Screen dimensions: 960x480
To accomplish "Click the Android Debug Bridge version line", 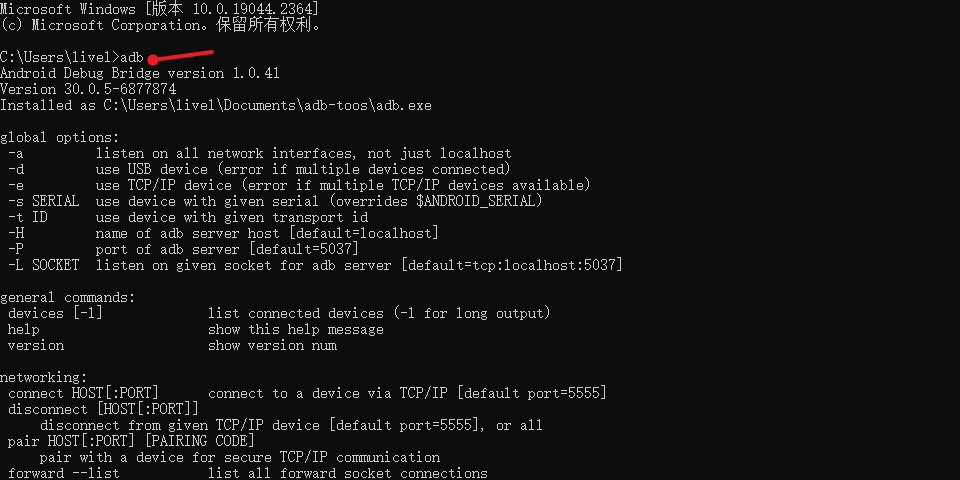I will pos(140,73).
